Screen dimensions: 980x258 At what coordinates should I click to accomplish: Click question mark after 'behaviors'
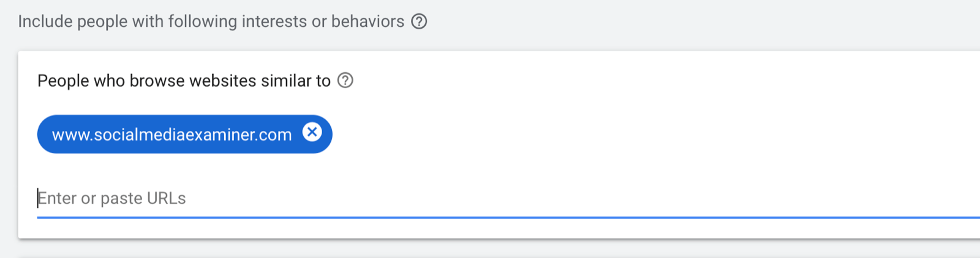pos(419,21)
